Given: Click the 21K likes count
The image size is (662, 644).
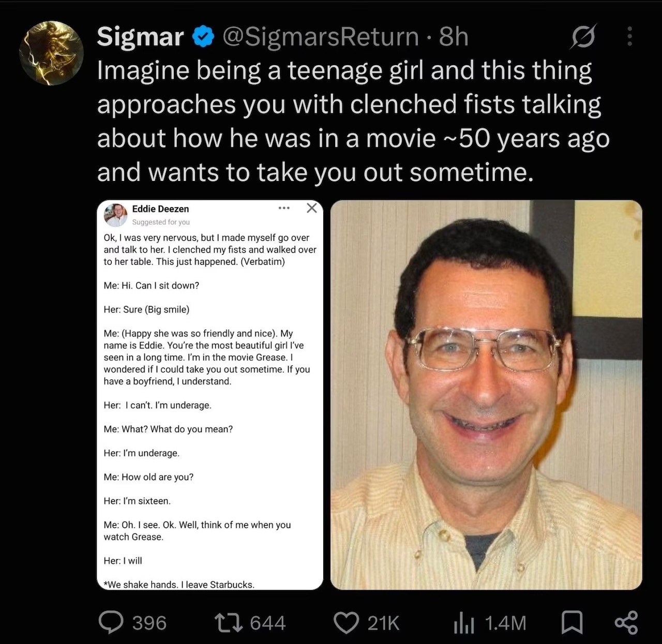Looking at the screenshot, I should [383, 623].
